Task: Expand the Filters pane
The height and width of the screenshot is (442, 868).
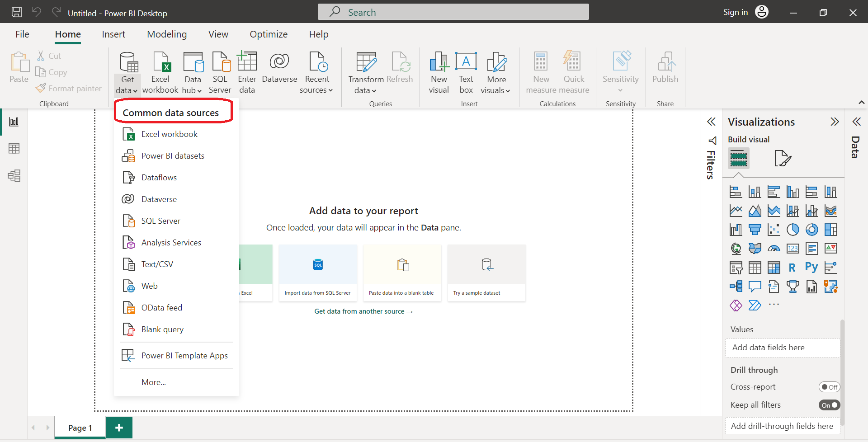Action: pos(711,122)
